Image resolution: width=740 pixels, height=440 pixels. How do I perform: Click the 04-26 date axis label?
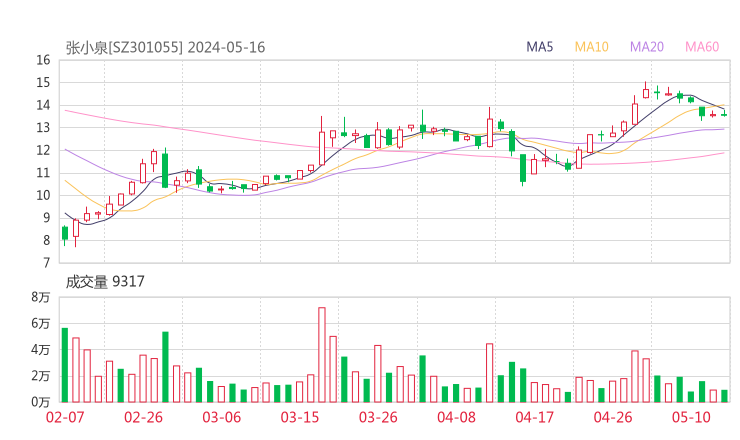point(613,417)
